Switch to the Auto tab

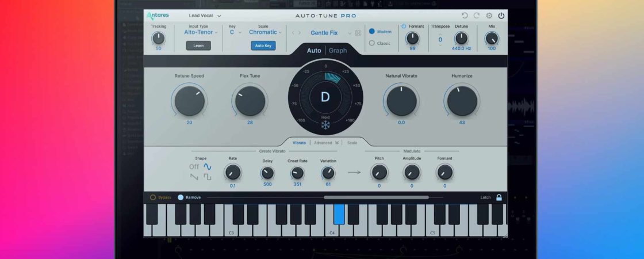tap(314, 51)
